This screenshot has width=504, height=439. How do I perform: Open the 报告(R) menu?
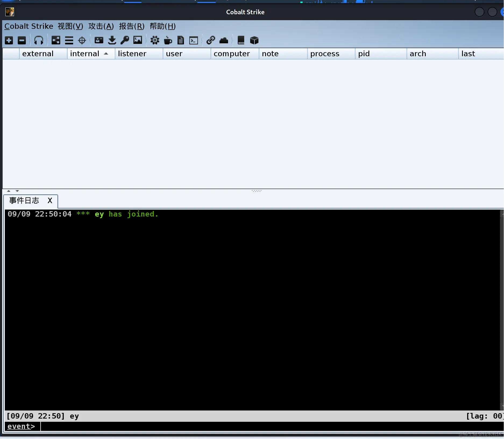pyautogui.click(x=132, y=26)
